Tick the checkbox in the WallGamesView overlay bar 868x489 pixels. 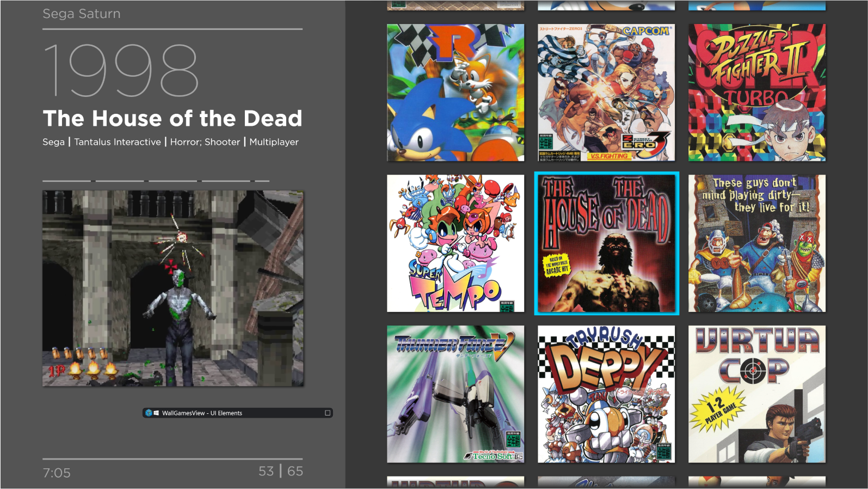coord(328,413)
